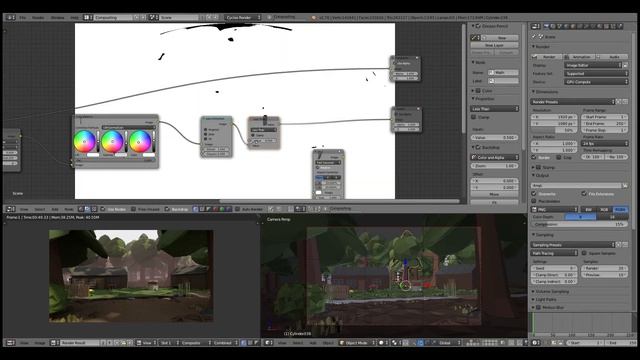Screen dimensions: 640x360
Task: Click the Render button in properties panel
Action: pyautogui.click(x=547, y=57)
